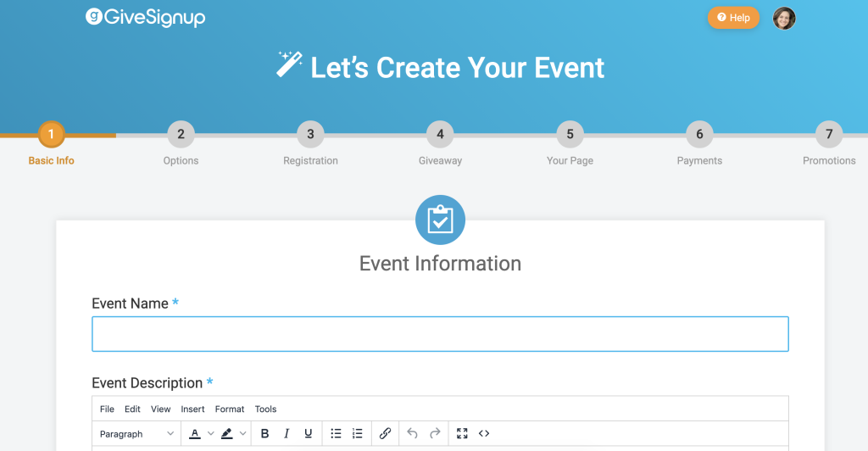Screen dimensions: 868x451
Task: Expand the Paragraph format dropdown
Action: pyautogui.click(x=136, y=433)
